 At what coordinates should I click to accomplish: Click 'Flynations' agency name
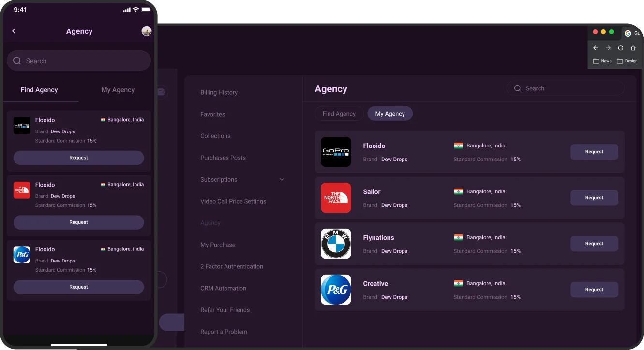378,238
